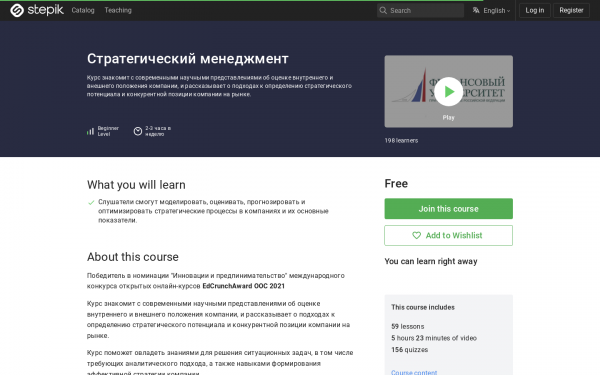The width and height of the screenshot is (600, 375).
Task: Click the magnifier search icon
Action: tap(383, 10)
